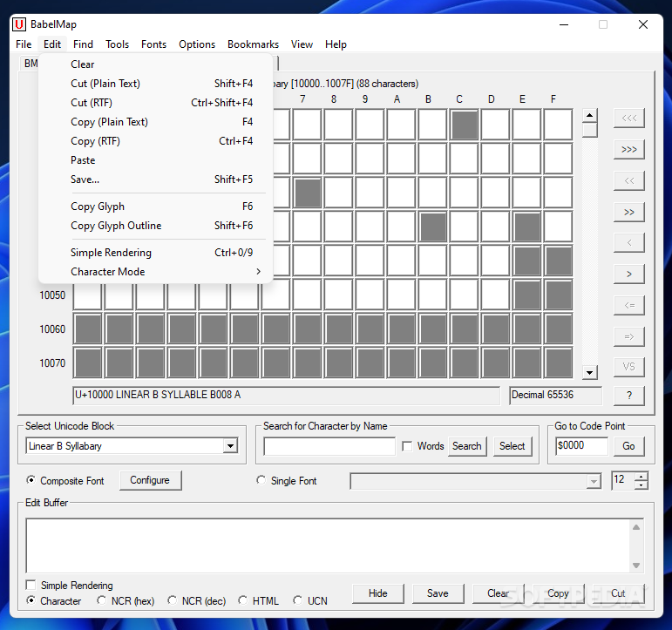Image resolution: width=672 pixels, height=630 pixels.
Task: Open the Bookmarks menu
Action: point(254,44)
